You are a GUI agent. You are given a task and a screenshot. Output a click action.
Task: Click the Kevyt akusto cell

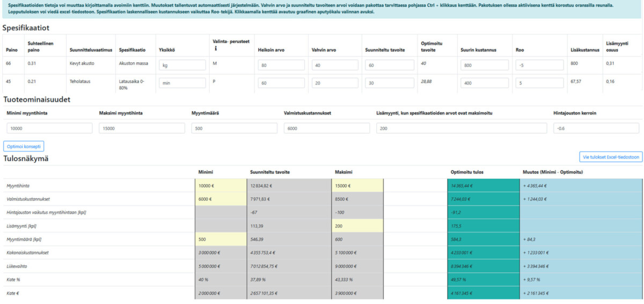(82, 63)
